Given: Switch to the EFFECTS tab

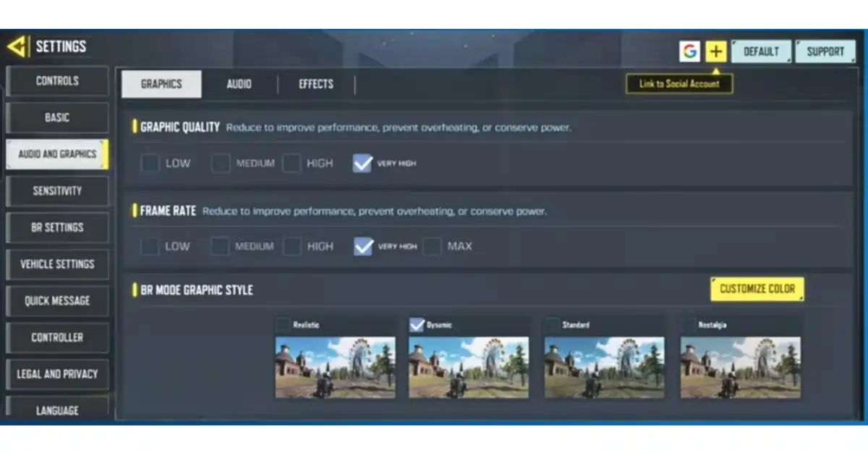Looking at the screenshot, I should tap(316, 84).
